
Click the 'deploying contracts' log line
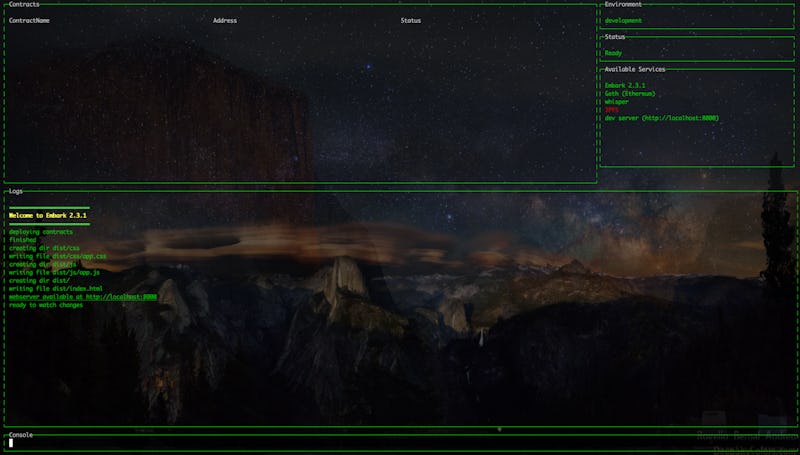tap(41, 232)
